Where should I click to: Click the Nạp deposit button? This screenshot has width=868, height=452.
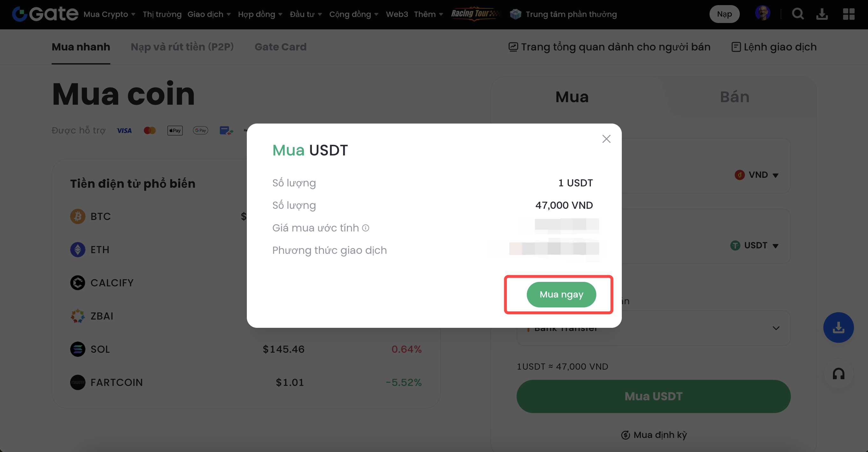(x=724, y=14)
